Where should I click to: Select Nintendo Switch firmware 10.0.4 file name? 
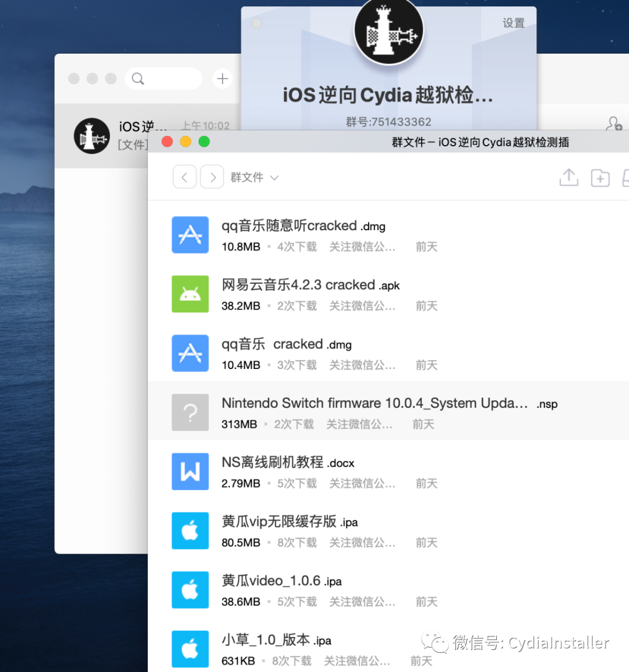pyautogui.click(x=389, y=403)
